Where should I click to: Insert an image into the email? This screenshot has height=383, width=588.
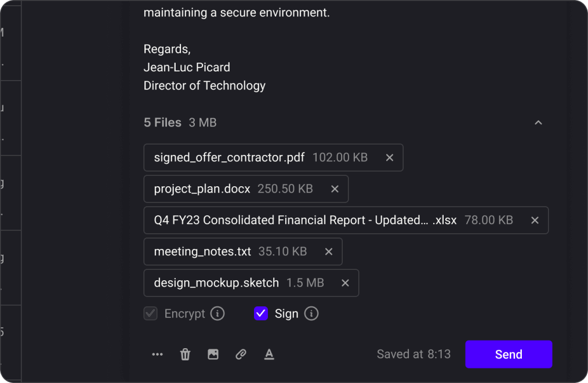213,354
